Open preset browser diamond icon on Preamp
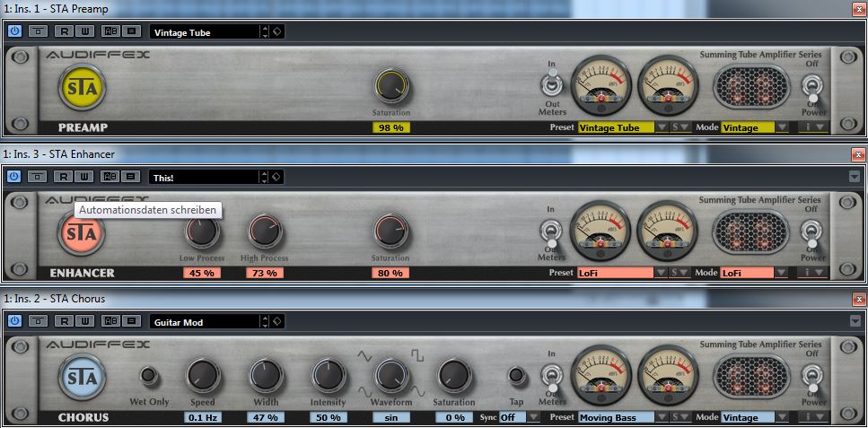The width and height of the screenshot is (868, 428). 276,31
